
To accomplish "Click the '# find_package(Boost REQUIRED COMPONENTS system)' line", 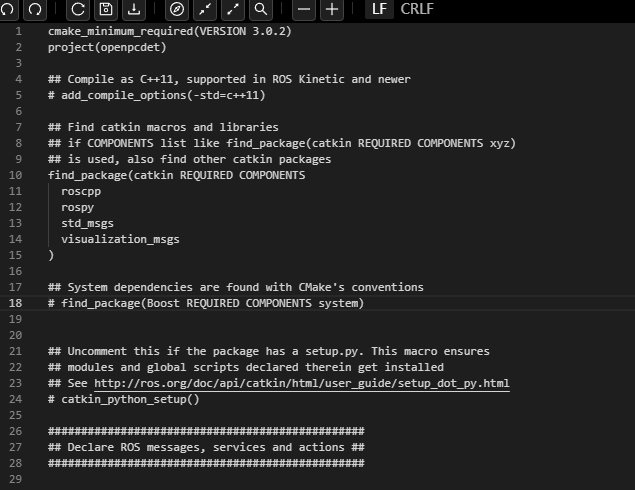I will pyautogui.click(x=206, y=303).
